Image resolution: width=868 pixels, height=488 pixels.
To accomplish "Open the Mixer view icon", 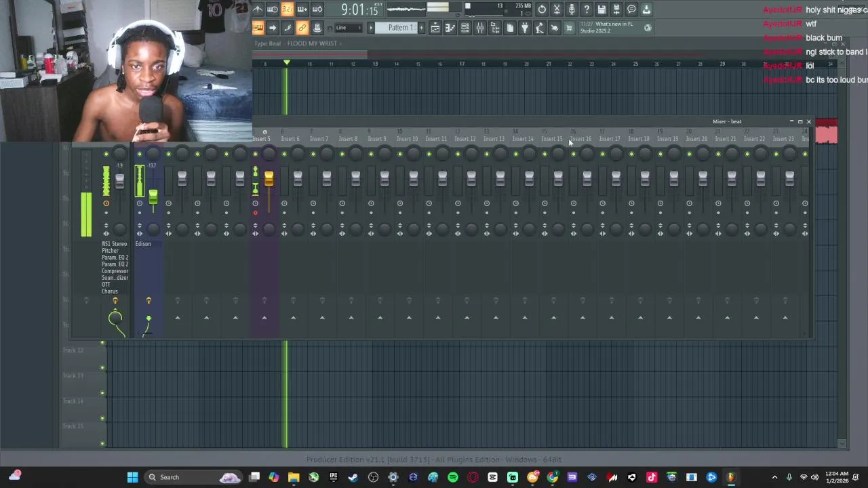I will point(480,28).
